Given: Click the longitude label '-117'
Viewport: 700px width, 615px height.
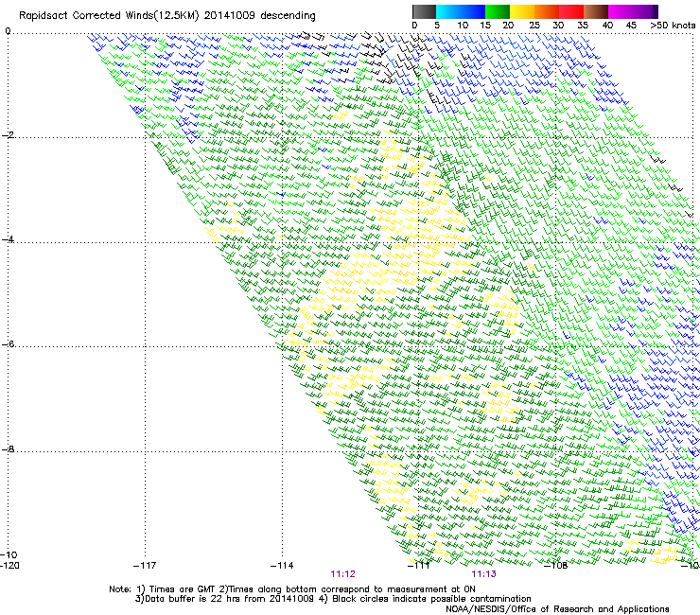Looking at the screenshot, I should click(145, 566).
